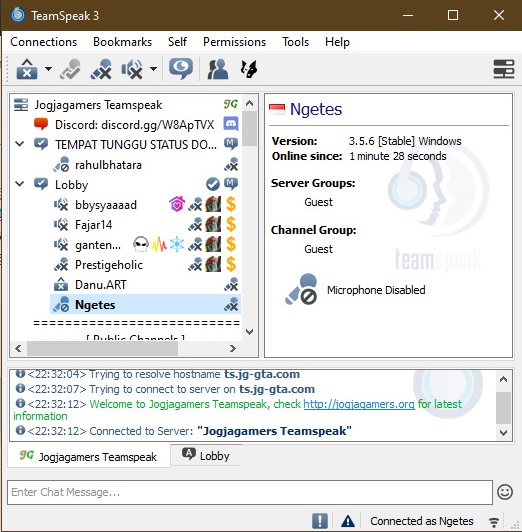Viewport: 522px width, 532px height.
Task: Click muted mic icon right of rahulbhatara
Action: click(x=231, y=165)
